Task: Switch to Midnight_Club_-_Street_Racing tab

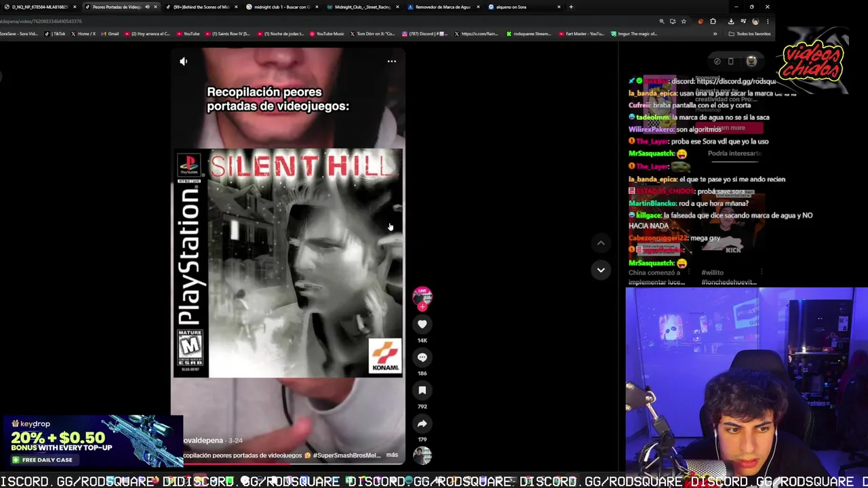Action: (x=363, y=7)
